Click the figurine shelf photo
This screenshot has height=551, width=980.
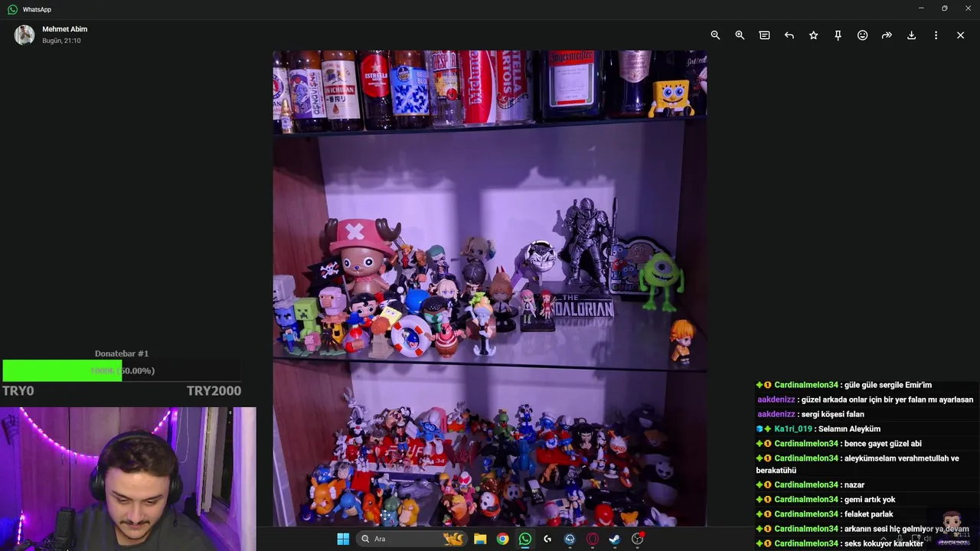click(x=490, y=289)
